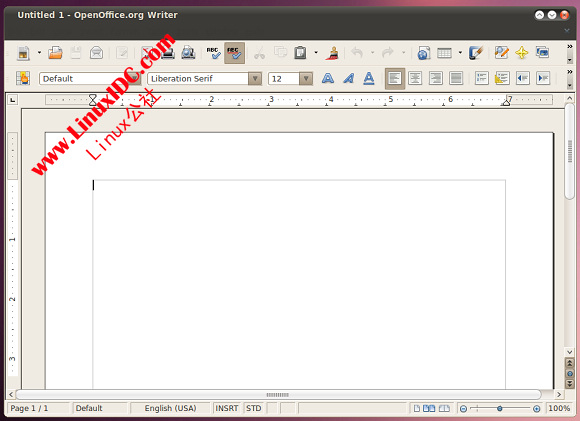Image resolution: width=580 pixels, height=421 pixels.
Task: Click the Copy icon
Action: (280, 53)
